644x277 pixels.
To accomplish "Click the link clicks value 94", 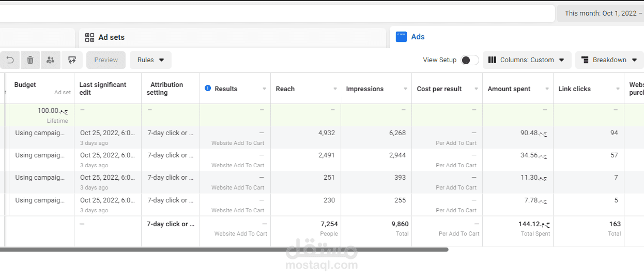I will (x=614, y=133).
